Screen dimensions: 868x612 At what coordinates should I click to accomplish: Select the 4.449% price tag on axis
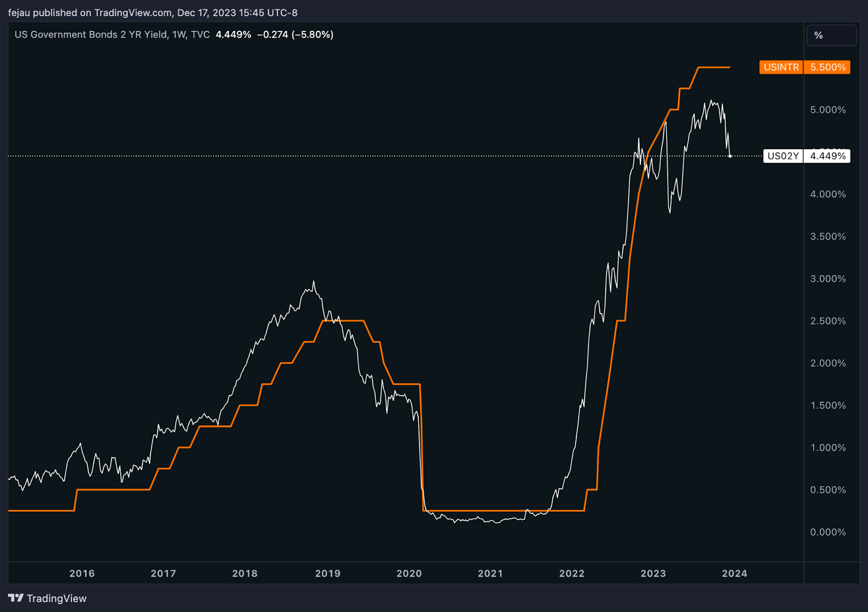[x=827, y=156]
